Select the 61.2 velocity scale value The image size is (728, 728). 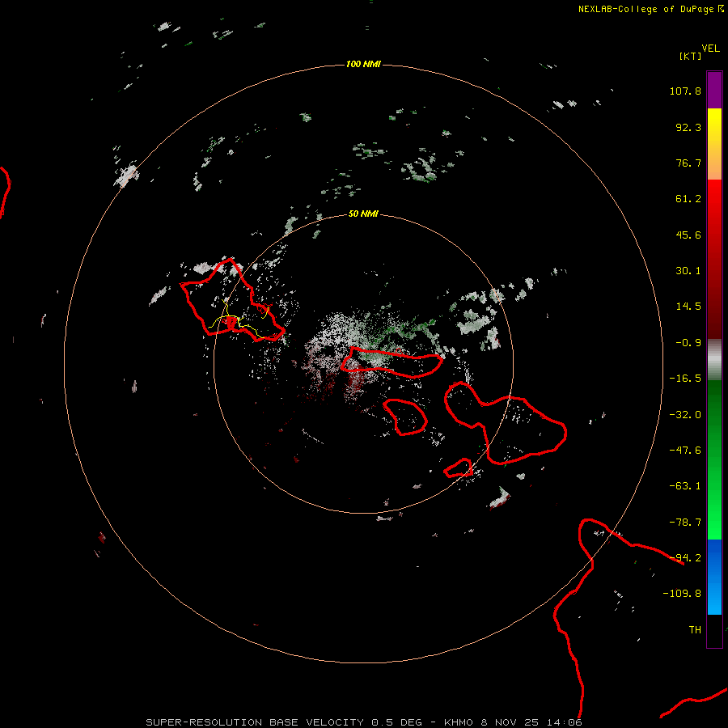pyautogui.click(x=688, y=199)
